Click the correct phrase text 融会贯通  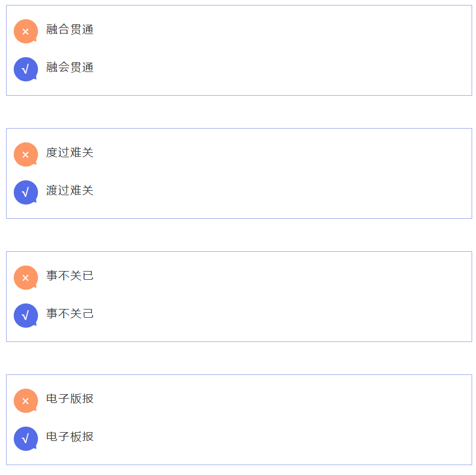(70, 68)
